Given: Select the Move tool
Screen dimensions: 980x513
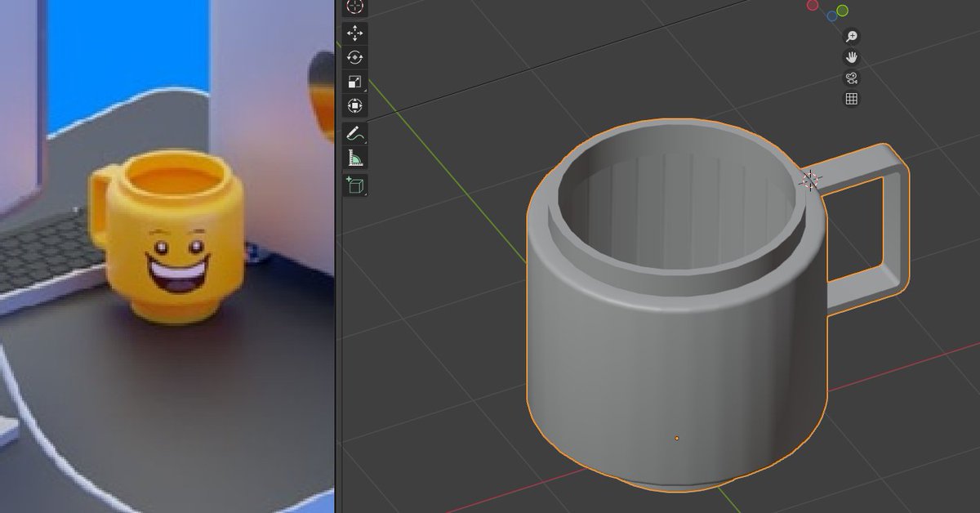Looking at the screenshot, I should click(354, 33).
